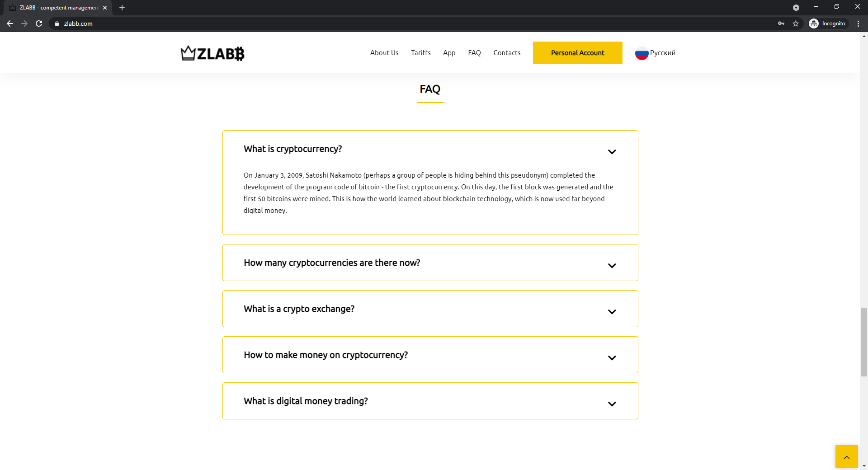Expand 'How many cryptocurrencies are there now?'
Viewport: 868px width, 470px height.
(x=612, y=266)
